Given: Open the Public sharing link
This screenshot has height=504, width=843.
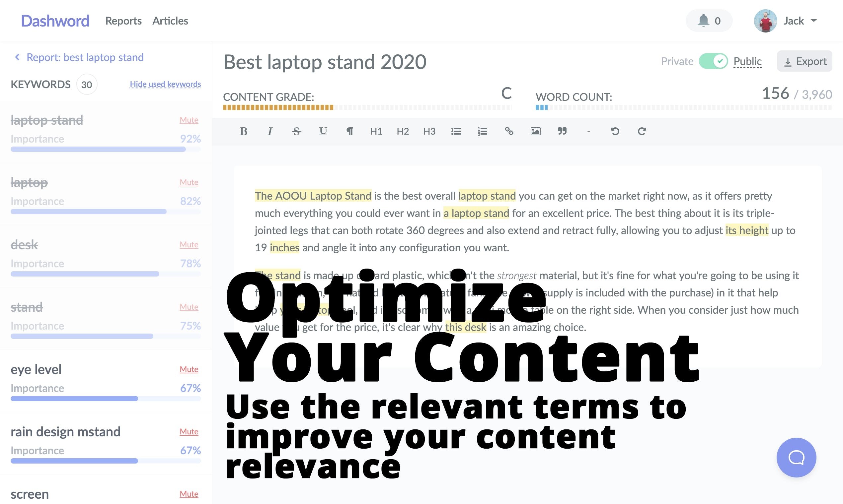Looking at the screenshot, I should pyautogui.click(x=747, y=61).
